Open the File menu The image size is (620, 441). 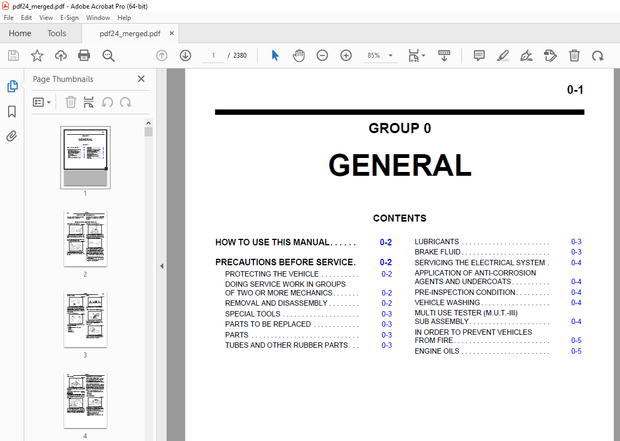8,18
